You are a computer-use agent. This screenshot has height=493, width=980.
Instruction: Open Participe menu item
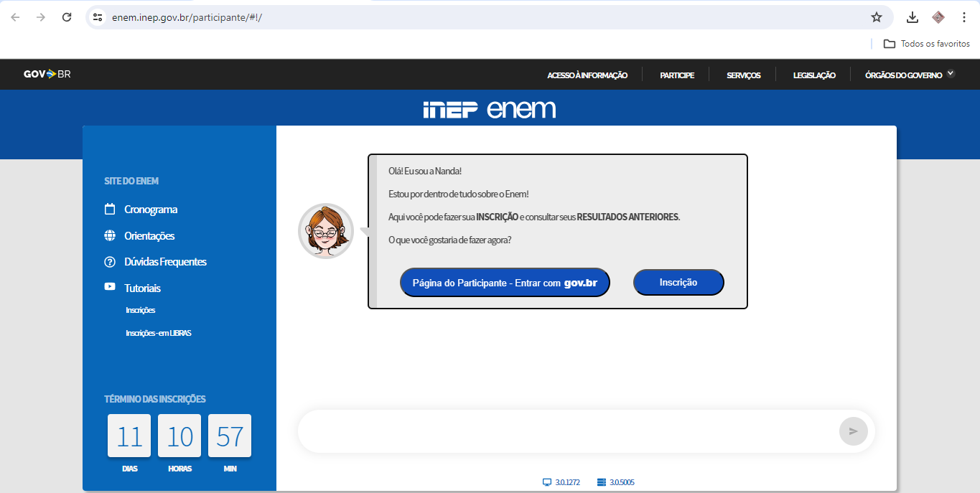(677, 75)
